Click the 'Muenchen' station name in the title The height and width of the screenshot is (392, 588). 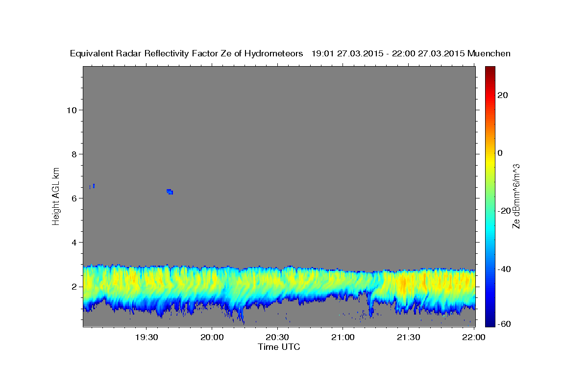(489, 54)
